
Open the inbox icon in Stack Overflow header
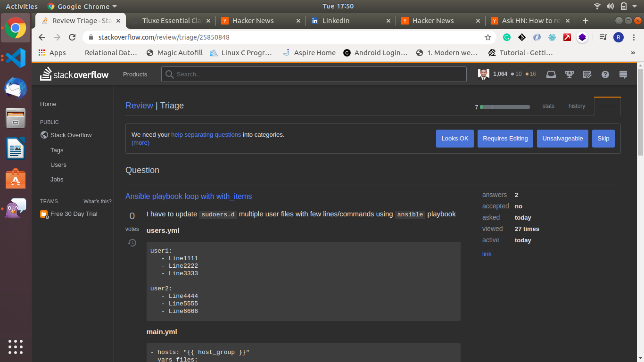point(551,74)
